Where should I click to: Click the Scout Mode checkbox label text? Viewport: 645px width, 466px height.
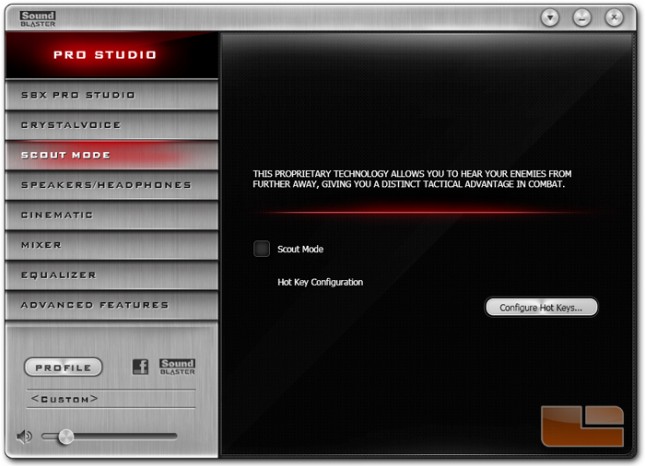click(x=300, y=249)
